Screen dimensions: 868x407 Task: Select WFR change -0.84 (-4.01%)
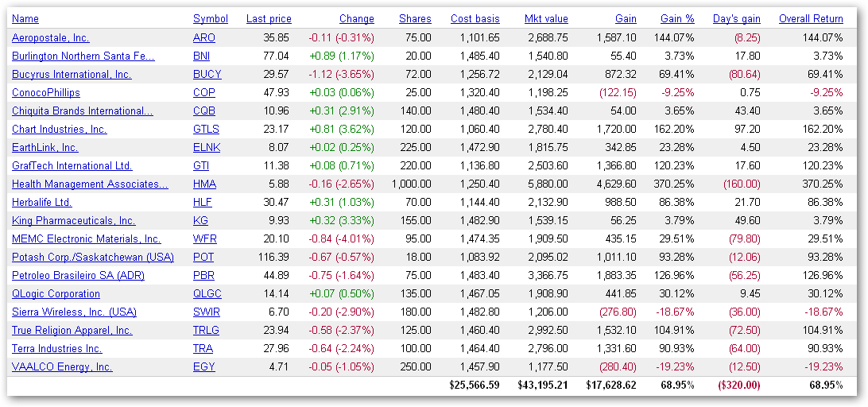click(341, 238)
